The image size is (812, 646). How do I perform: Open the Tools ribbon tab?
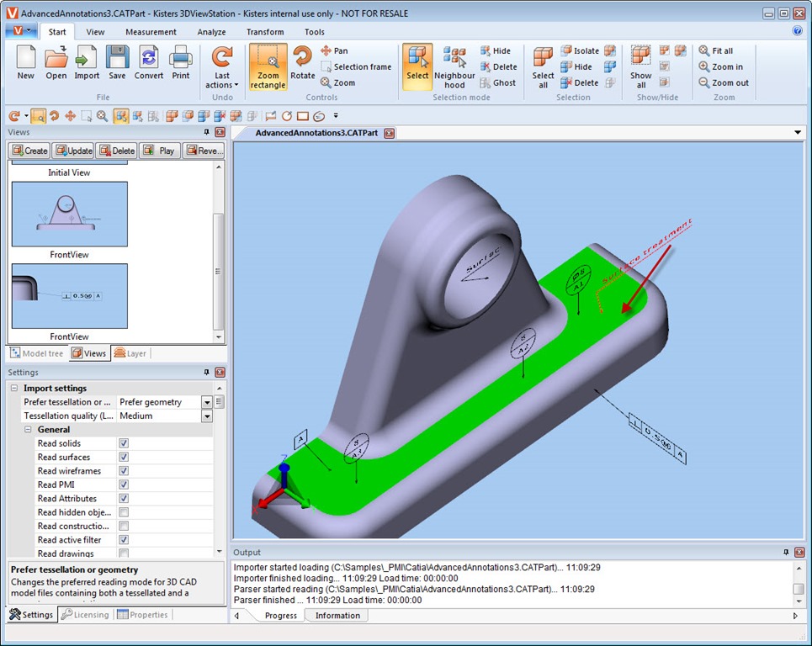pos(315,32)
